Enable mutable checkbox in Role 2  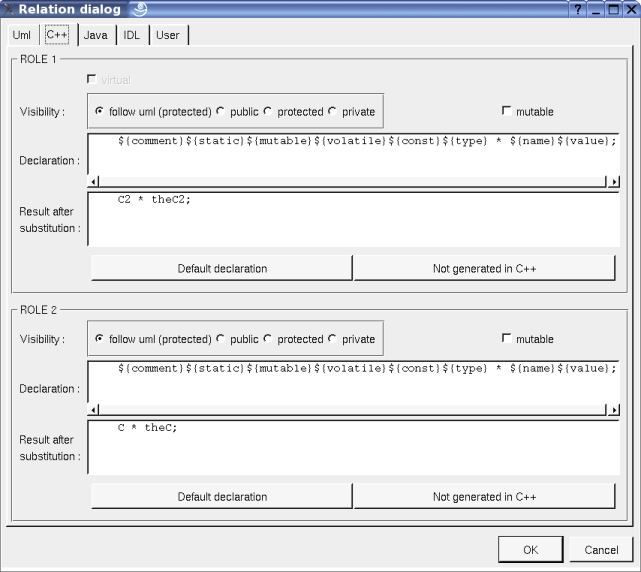point(507,338)
